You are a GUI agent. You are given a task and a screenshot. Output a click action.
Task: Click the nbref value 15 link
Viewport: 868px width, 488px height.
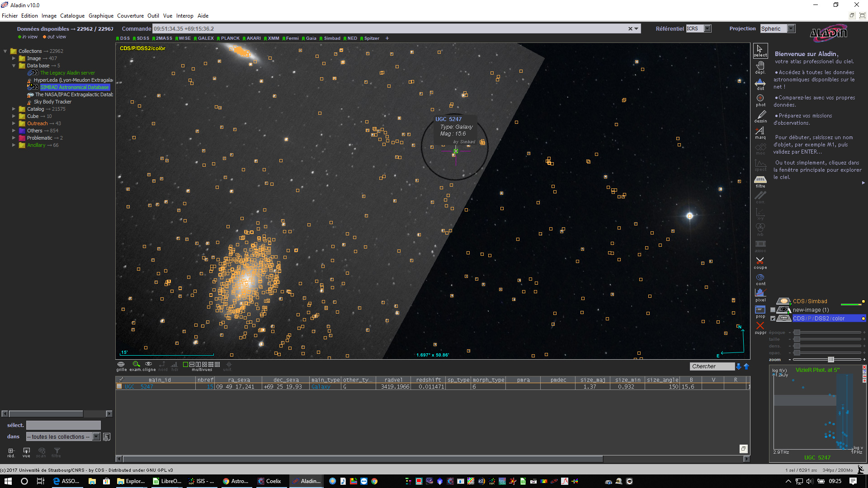[210, 387]
